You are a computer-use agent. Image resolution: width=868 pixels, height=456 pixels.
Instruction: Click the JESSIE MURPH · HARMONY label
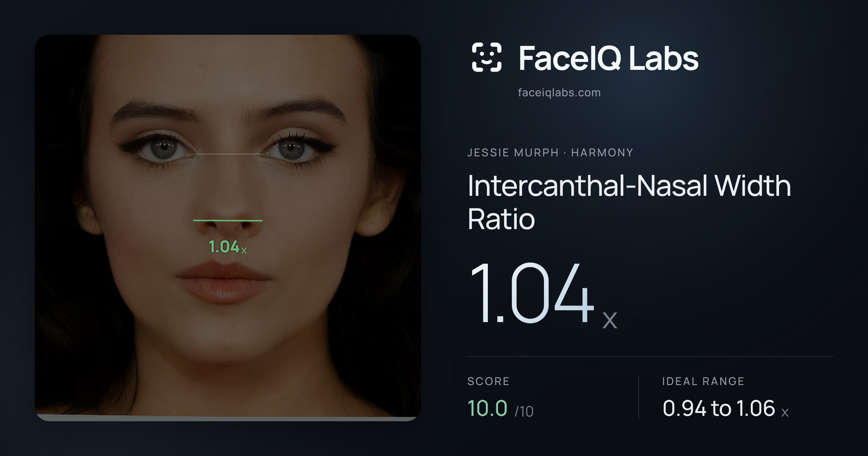pyautogui.click(x=550, y=152)
